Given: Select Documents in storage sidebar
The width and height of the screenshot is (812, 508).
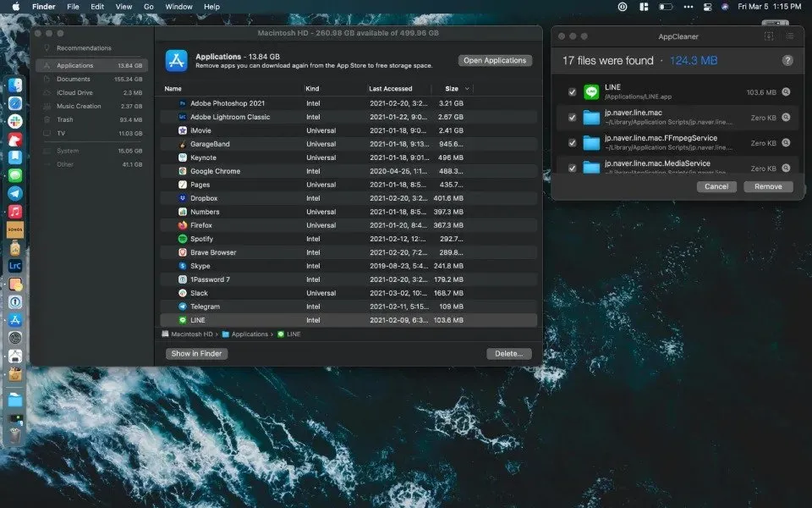Looking at the screenshot, I should coord(74,79).
